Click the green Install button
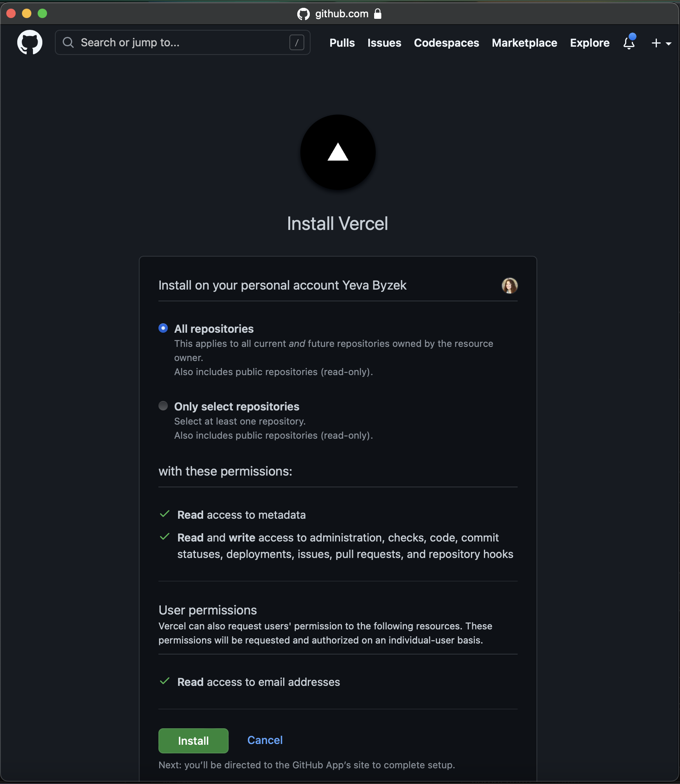Image resolution: width=680 pixels, height=784 pixels. [193, 740]
